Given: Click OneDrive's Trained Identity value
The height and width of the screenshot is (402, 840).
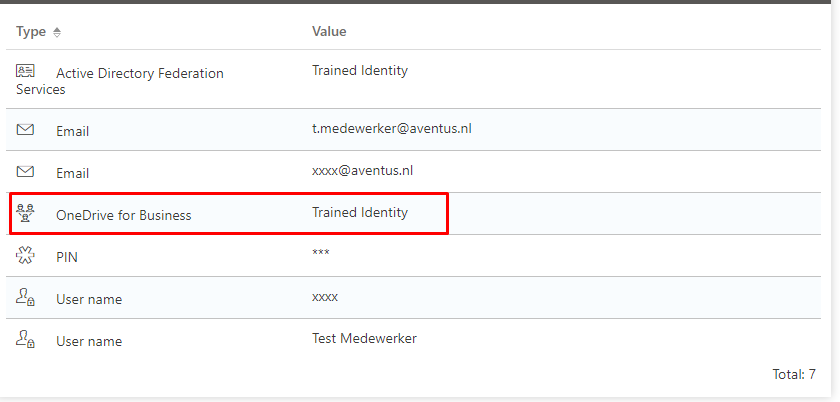Looking at the screenshot, I should 360,213.
